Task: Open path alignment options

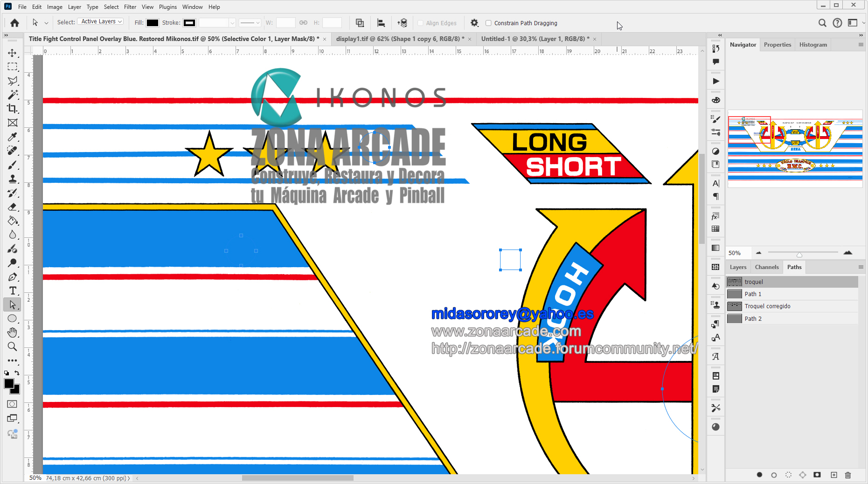Action: click(381, 23)
